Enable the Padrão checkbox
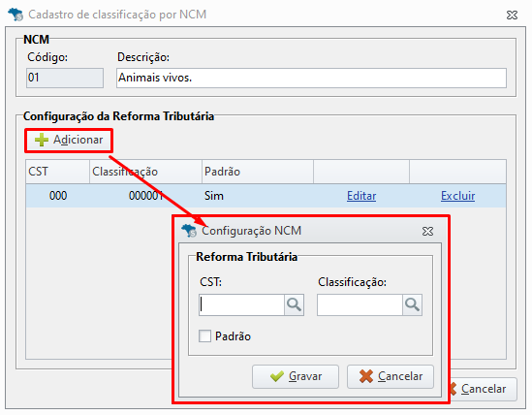Screen dimensions: 532x415 pyautogui.click(x=204, y=336)
